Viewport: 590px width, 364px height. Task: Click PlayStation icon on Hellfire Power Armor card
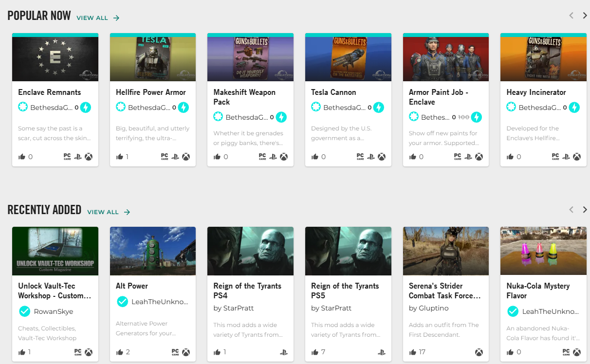pyautogui.click(x=175, y=157)
